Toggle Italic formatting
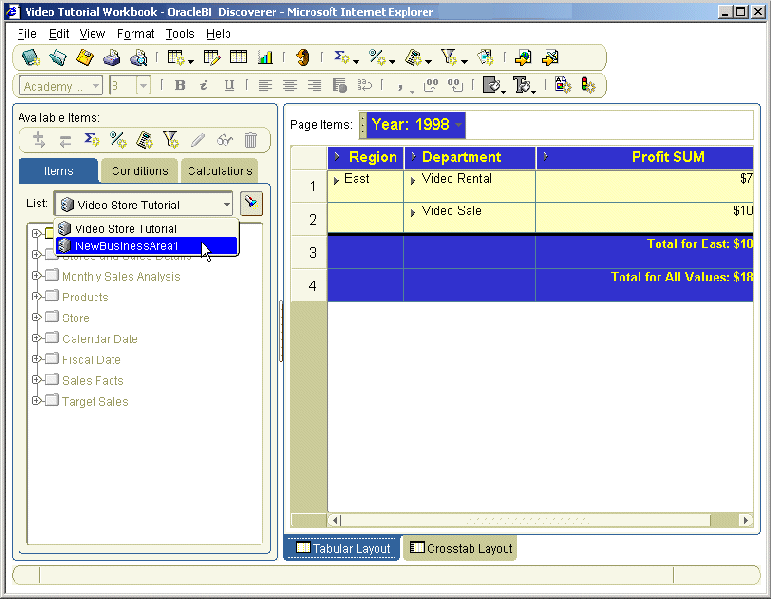771x599 pixels. click(x=204, y=86)
